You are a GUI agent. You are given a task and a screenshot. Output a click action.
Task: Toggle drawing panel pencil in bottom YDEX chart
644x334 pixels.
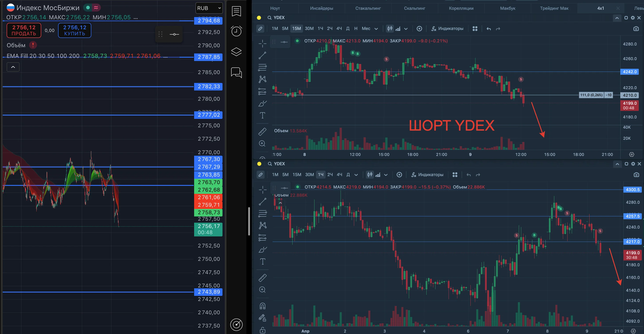[260, 175]
